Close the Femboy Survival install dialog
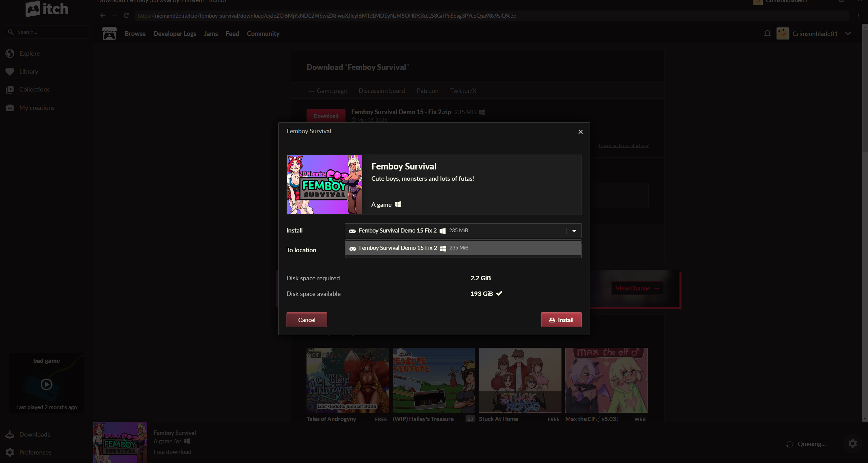The image size is (868, 463). [x=580, y=132]
